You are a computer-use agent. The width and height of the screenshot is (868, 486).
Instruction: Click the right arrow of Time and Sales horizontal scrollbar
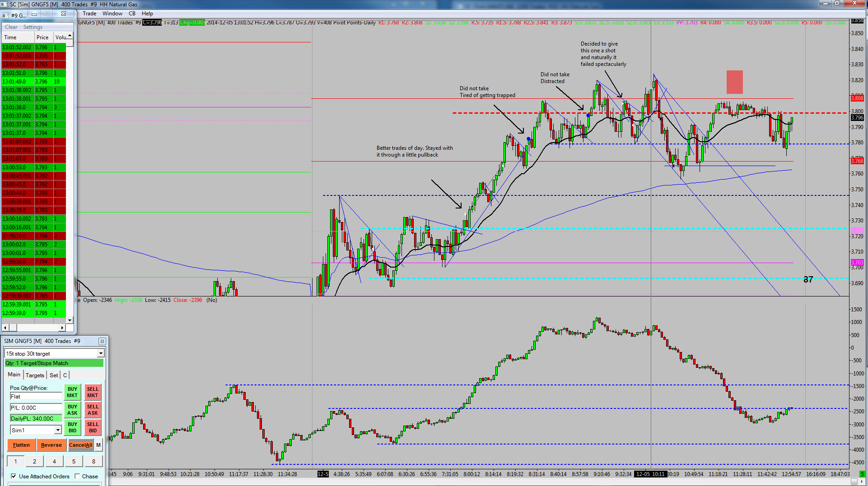(x=62, y=327)
